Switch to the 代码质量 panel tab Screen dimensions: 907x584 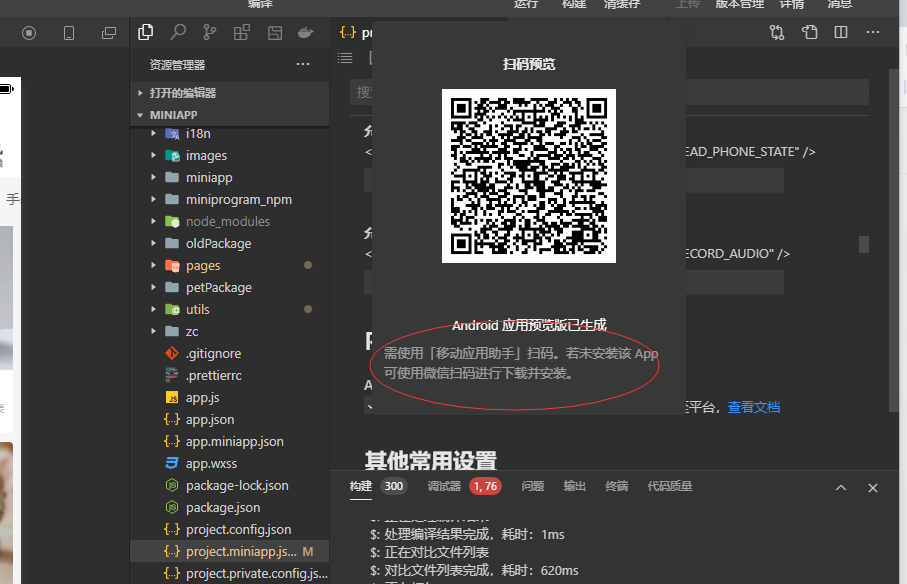(x=670, y=486)
